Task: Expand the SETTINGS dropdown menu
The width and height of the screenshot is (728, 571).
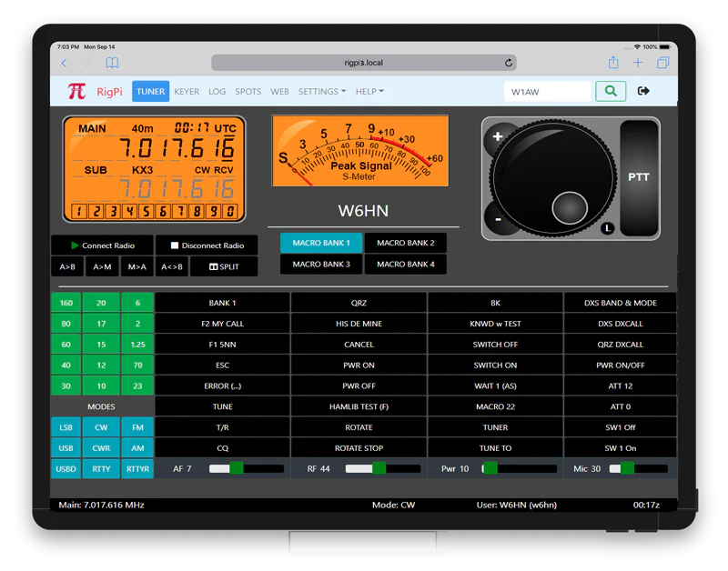Action: pos(322,92)
